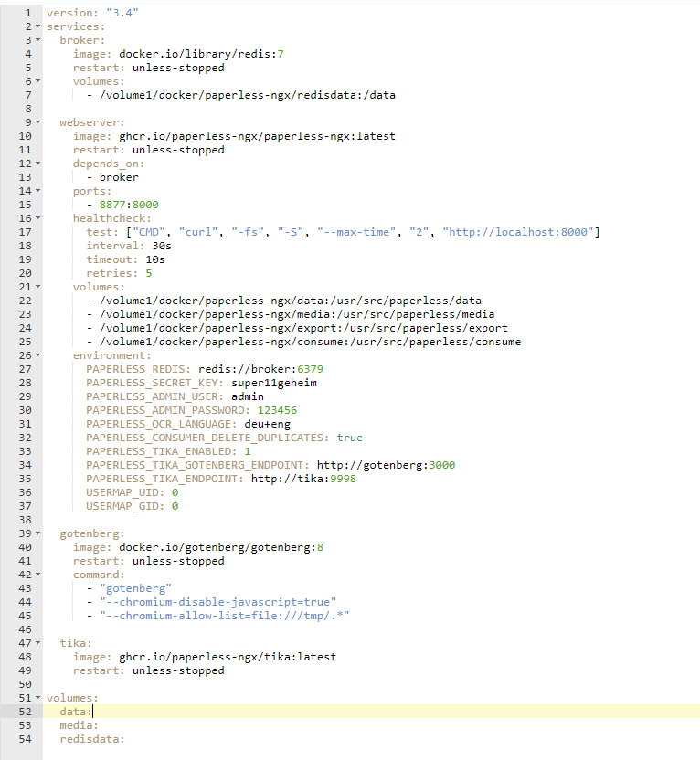The width and height of the screenshot is (700, 760).
Task: Click the broker dependency entry on line 13
Action: tap(119, 177)
